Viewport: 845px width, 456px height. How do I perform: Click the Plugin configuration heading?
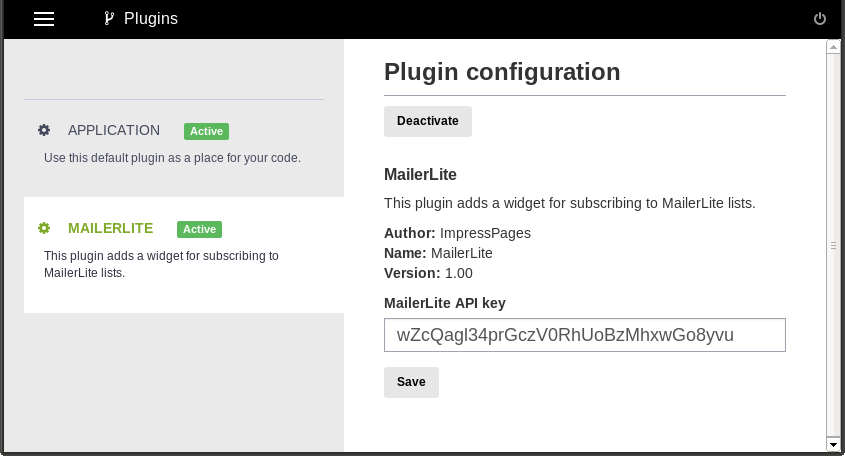pyautogui.click(x=502, y=72)
